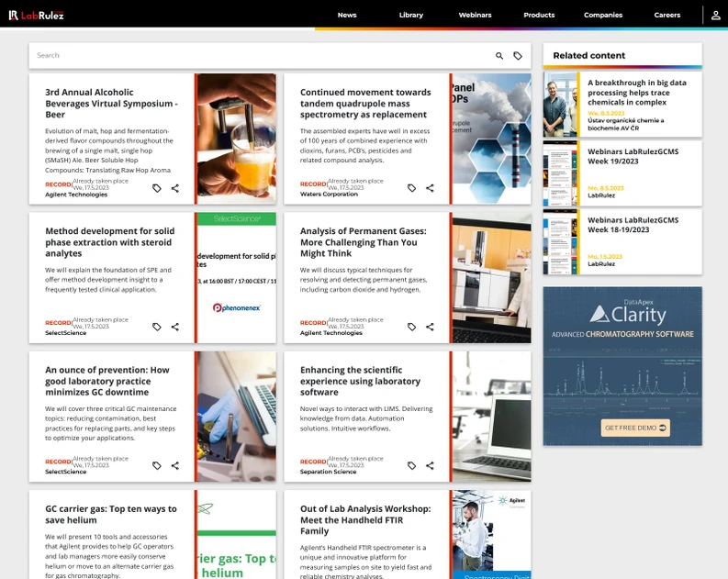
Task: Open 'Out of Lab Analysis Workshop' title
Action: 365,519
